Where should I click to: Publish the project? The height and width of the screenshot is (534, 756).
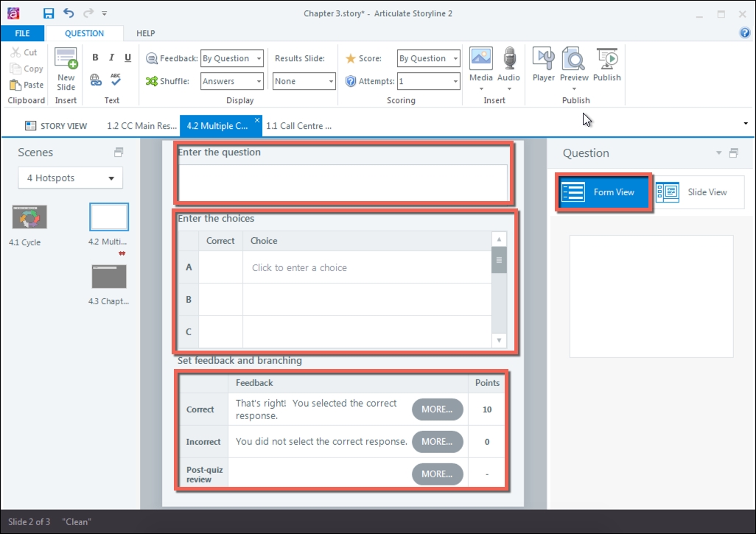pyautogui.click(x=607, y=65)
